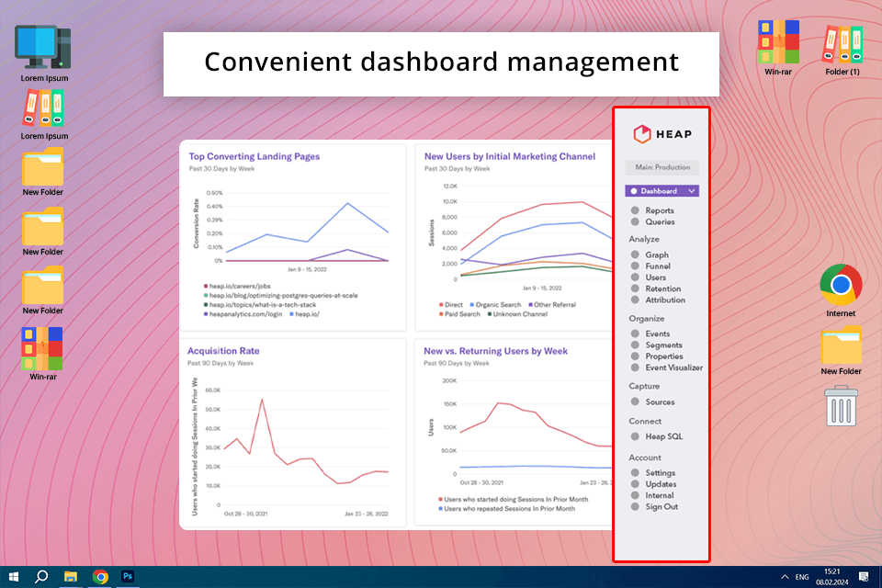
Task: Click the Organize section heading
Action: 647,319
